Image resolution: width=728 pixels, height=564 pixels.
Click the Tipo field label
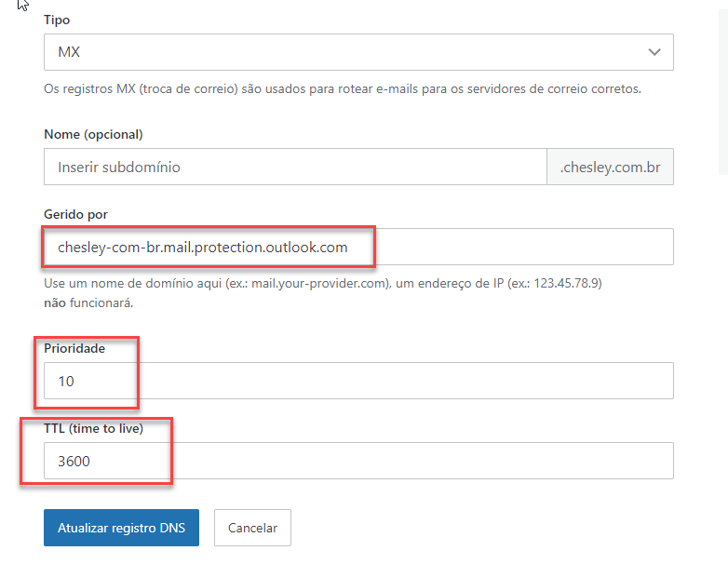click(x=57, y=20)
